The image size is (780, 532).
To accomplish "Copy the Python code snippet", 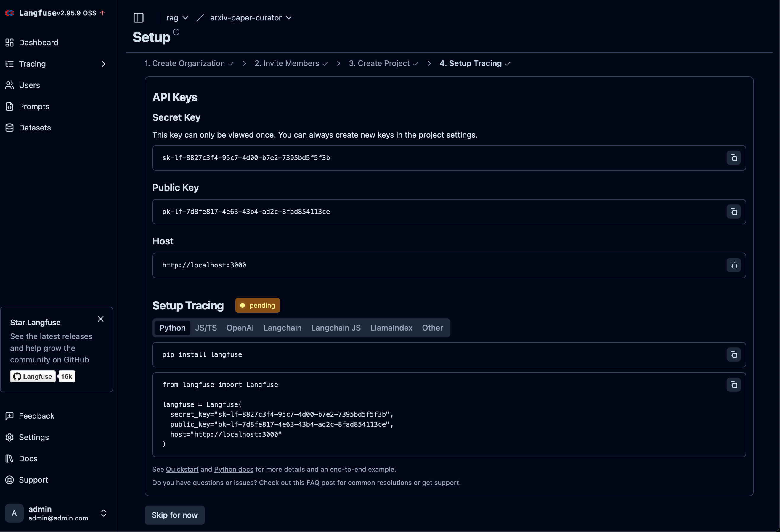I will point(733,385).
